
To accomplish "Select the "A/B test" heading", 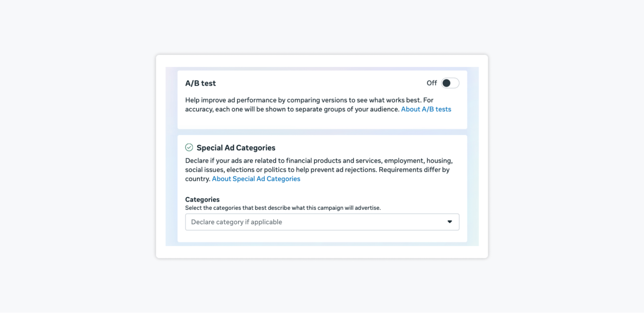I will click(200, 83).
